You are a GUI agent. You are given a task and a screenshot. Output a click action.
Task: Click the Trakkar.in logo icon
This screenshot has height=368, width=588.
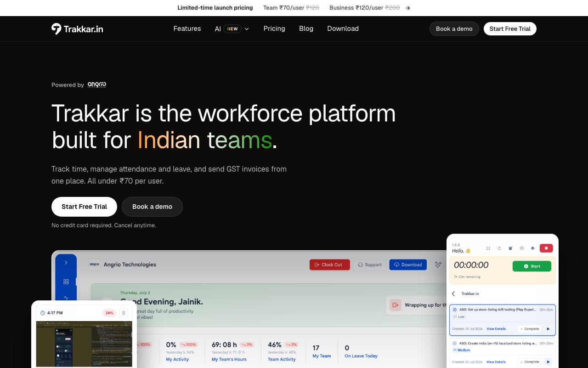click(56, 29)
